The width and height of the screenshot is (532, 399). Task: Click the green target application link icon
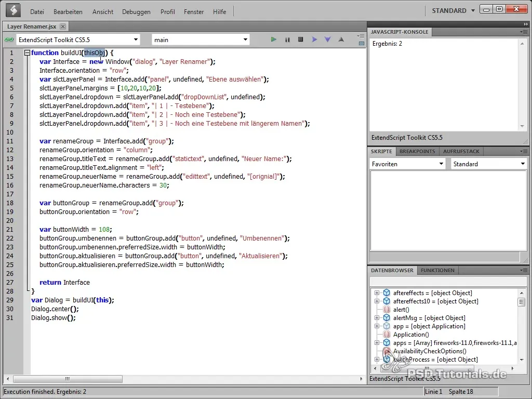8,39
